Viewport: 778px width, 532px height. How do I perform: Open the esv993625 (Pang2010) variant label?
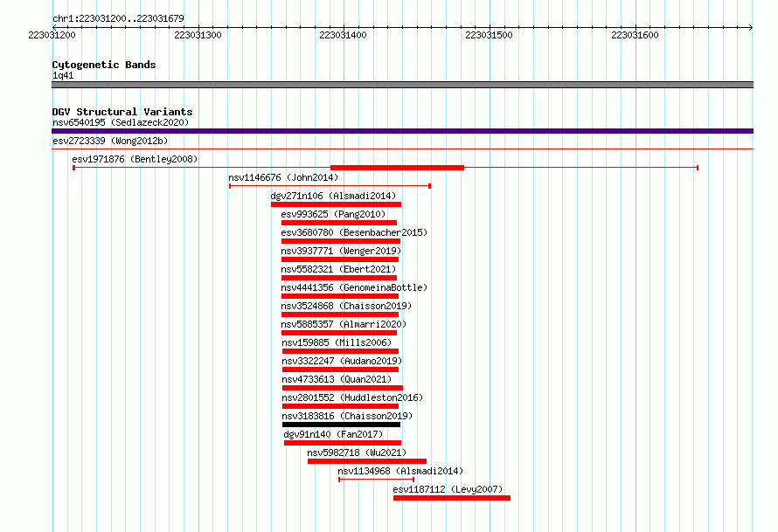point(333,214)
